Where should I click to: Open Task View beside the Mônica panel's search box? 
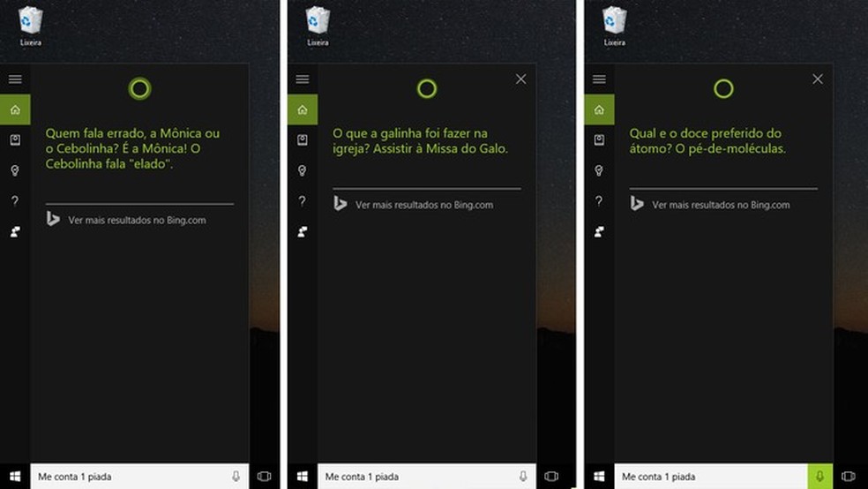coord(264,477)
